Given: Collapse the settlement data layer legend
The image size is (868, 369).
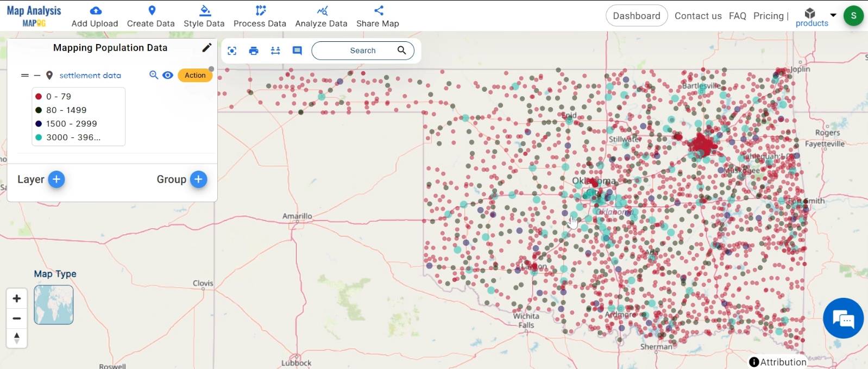Looking at the screenshot, I should tap(37, 76).
